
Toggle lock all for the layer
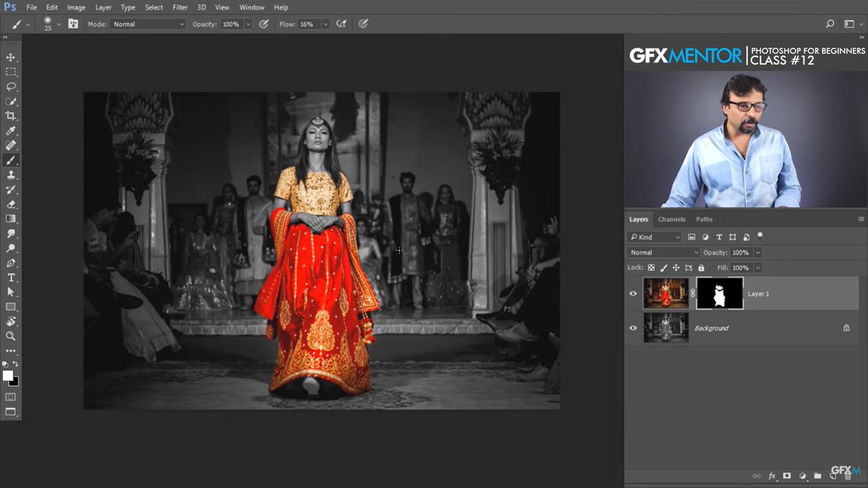pyautogui.click(x=701, y=267)
